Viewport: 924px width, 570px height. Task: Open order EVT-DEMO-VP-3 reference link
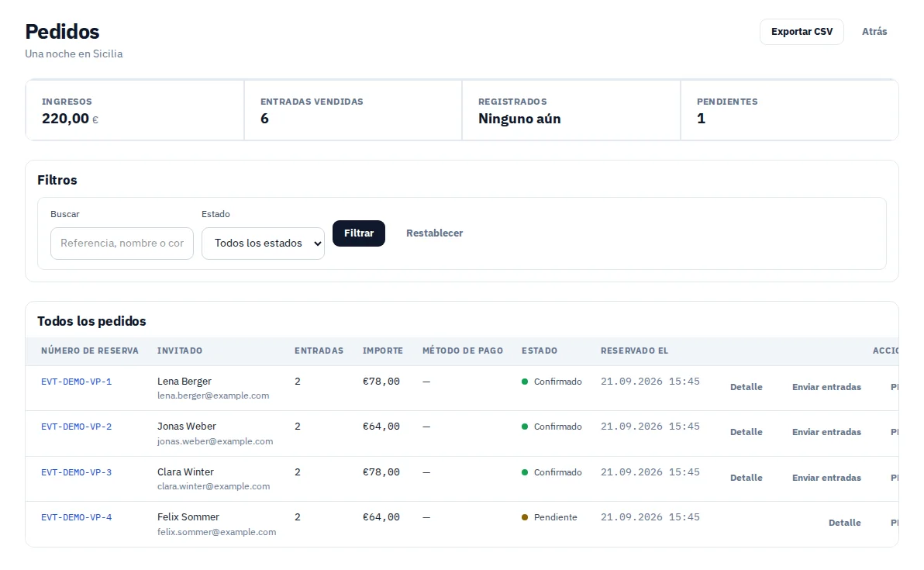click(77, 472)
